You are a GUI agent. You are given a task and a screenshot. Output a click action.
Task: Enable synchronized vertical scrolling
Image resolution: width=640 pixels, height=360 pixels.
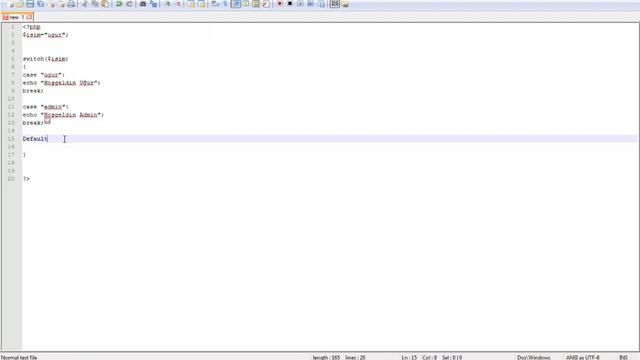(x=191, y=4)
